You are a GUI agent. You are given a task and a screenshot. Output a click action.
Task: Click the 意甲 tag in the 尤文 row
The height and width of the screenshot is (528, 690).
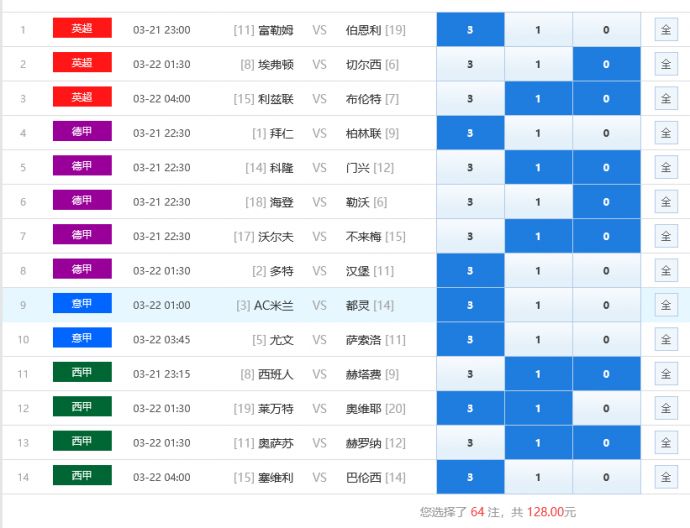[82, 339]
